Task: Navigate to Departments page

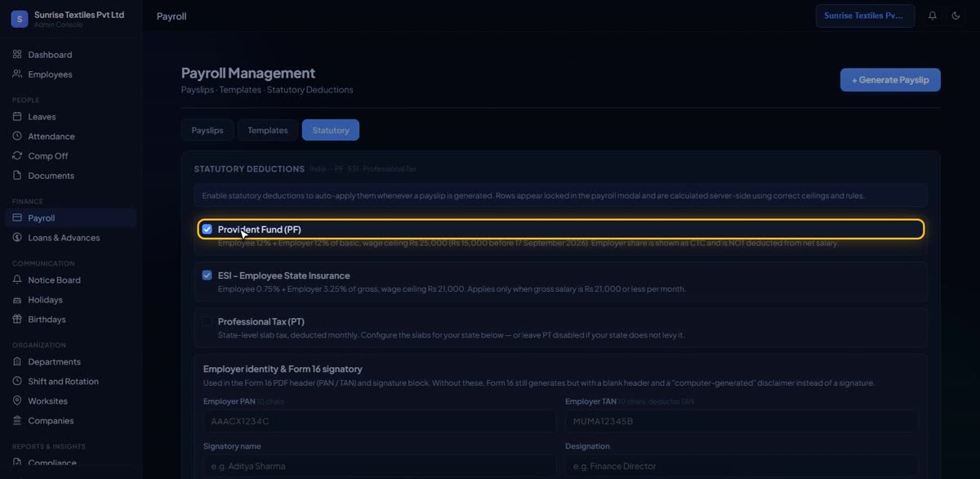Action: 70,362
